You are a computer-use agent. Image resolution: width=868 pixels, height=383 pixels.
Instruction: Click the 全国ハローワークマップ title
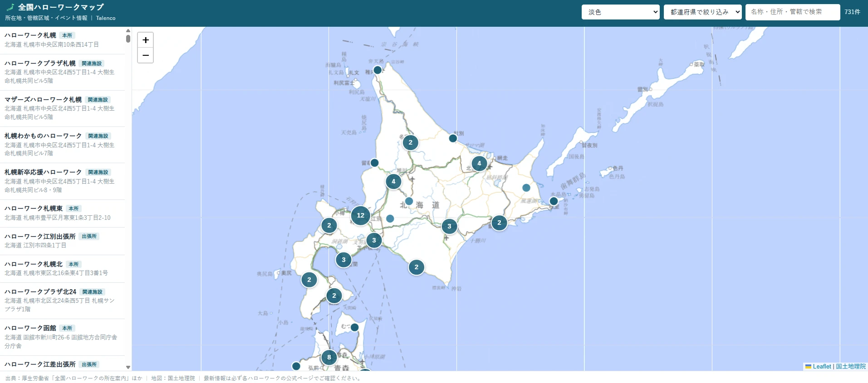61,7
